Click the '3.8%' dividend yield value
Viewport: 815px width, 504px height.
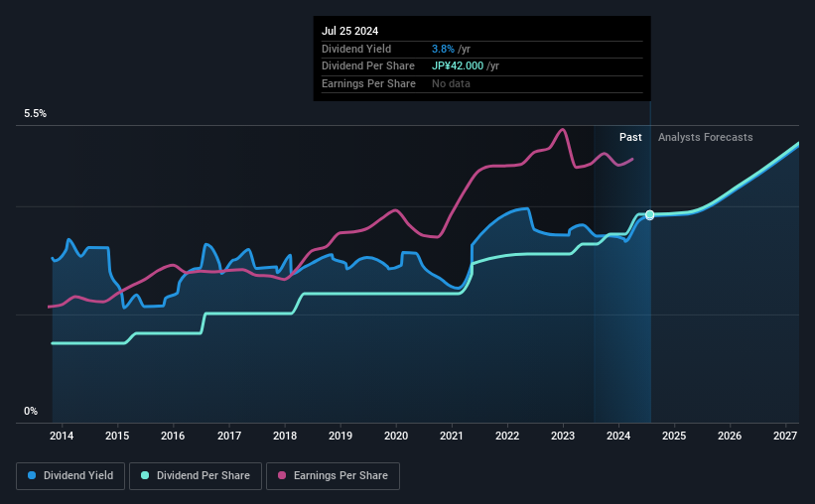click(443, 49)
